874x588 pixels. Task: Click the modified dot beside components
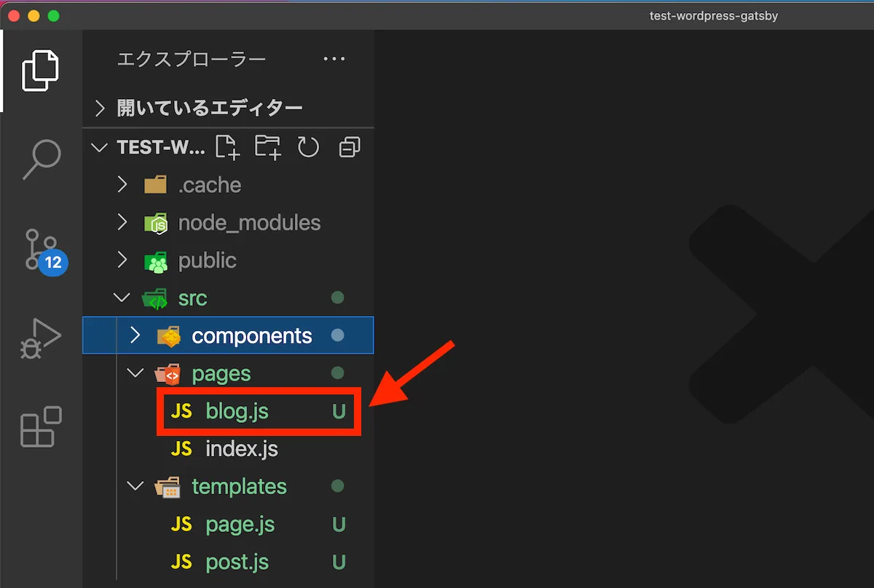coord(337,335)
